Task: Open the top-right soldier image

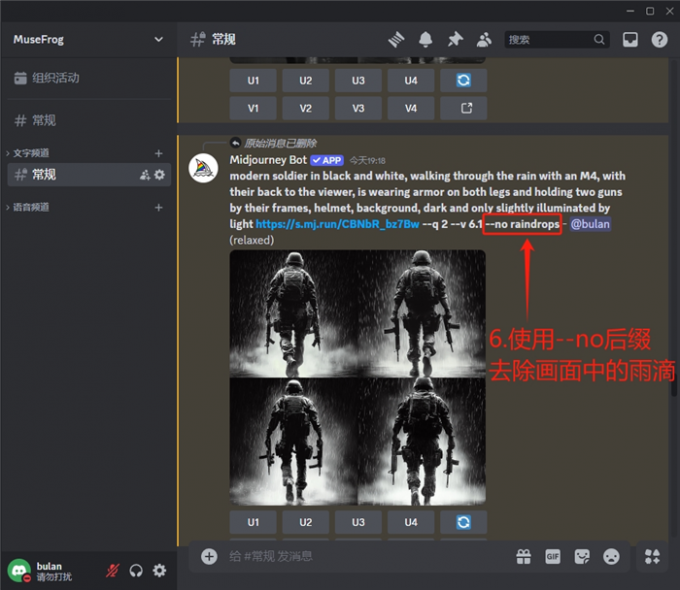Action: 422,314
